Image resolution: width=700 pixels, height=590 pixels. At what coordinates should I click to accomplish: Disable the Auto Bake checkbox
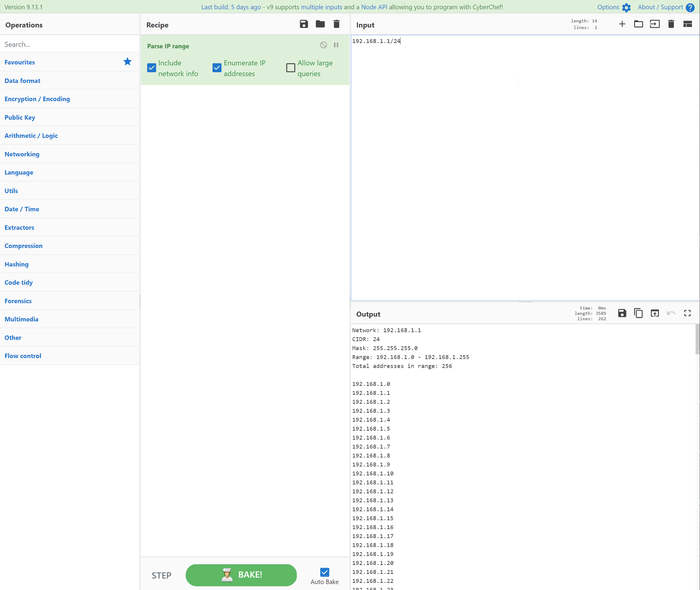(324, 572)
